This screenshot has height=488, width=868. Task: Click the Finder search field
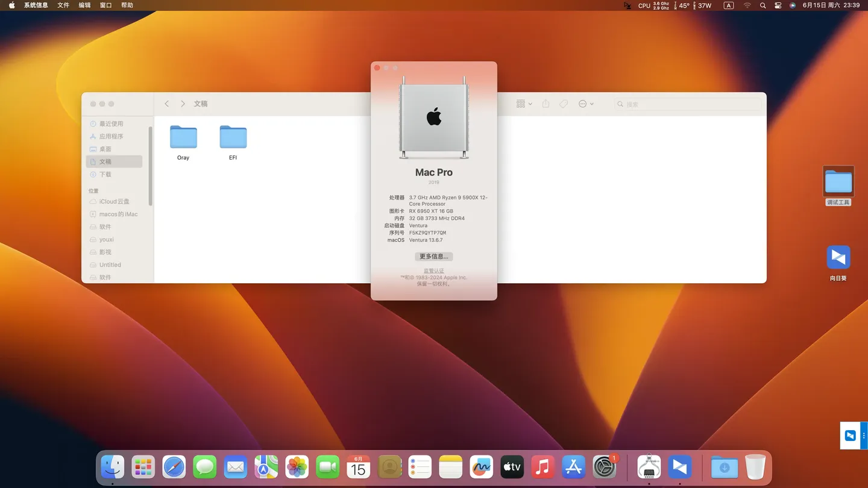click(x=687, y=104)
